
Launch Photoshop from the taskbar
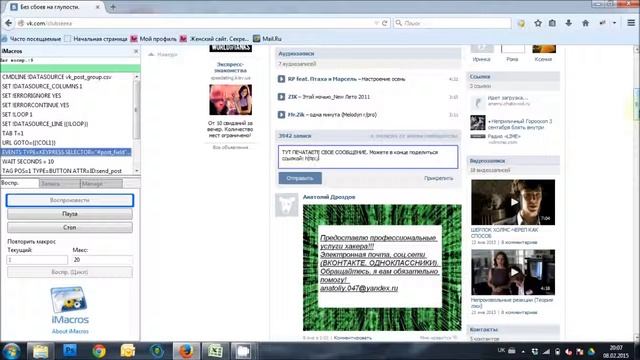(70, 351)
